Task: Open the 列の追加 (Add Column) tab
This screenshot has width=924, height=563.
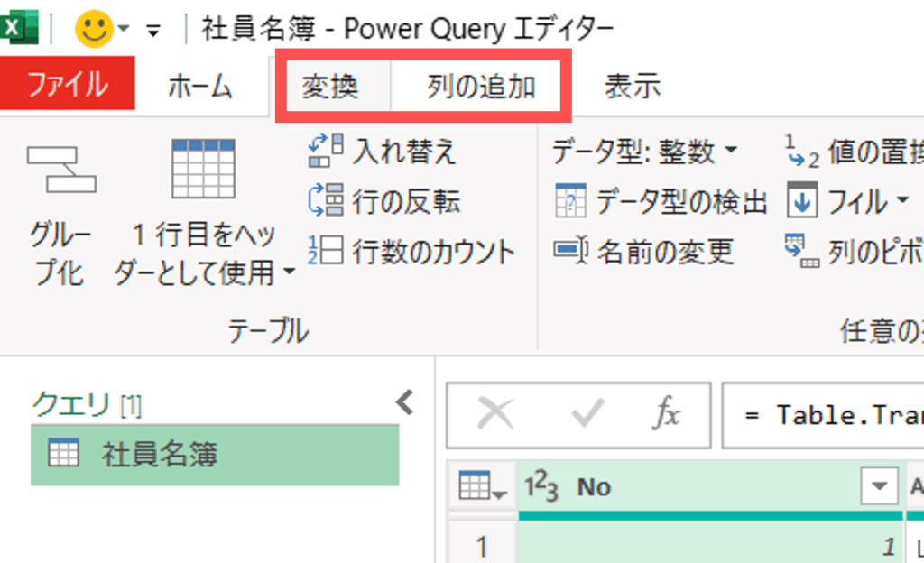Action: (x=481, y=87)
